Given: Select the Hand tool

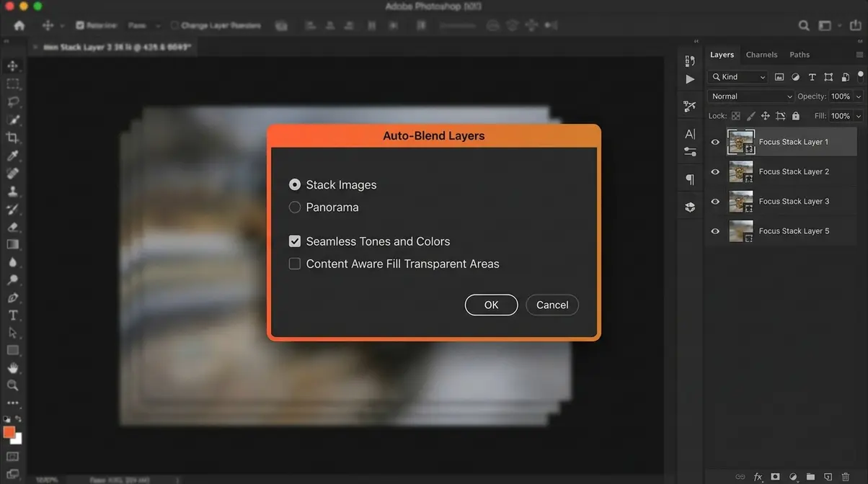Looking at the screenshot, I should click(12, 368).
